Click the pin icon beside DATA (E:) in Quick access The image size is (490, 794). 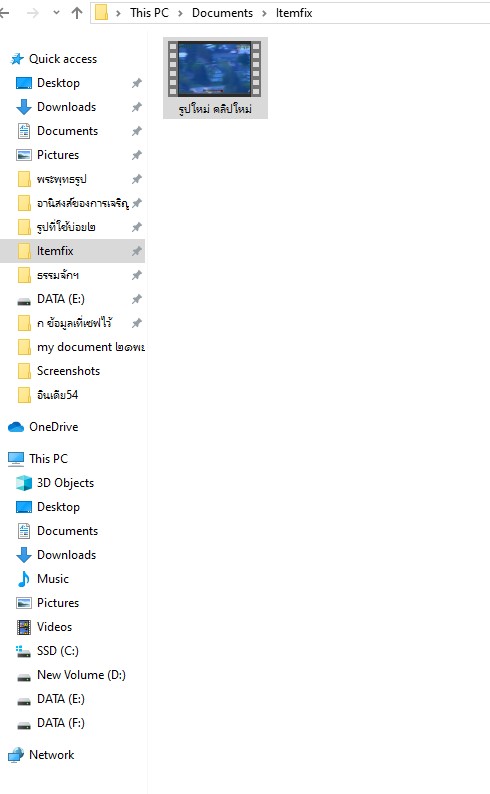pos(137,299)
